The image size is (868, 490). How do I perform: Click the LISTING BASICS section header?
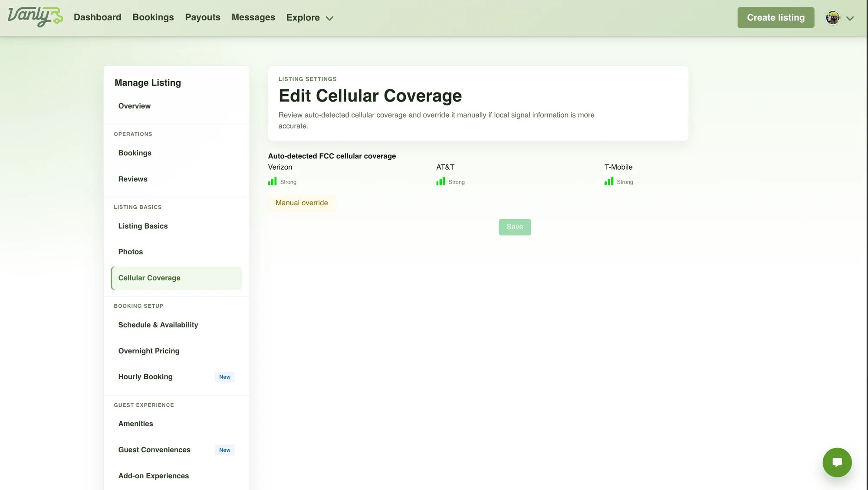pos(138,207)
